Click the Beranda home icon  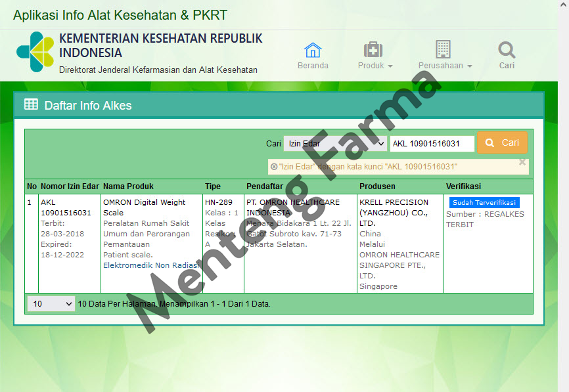click(313, 49)
